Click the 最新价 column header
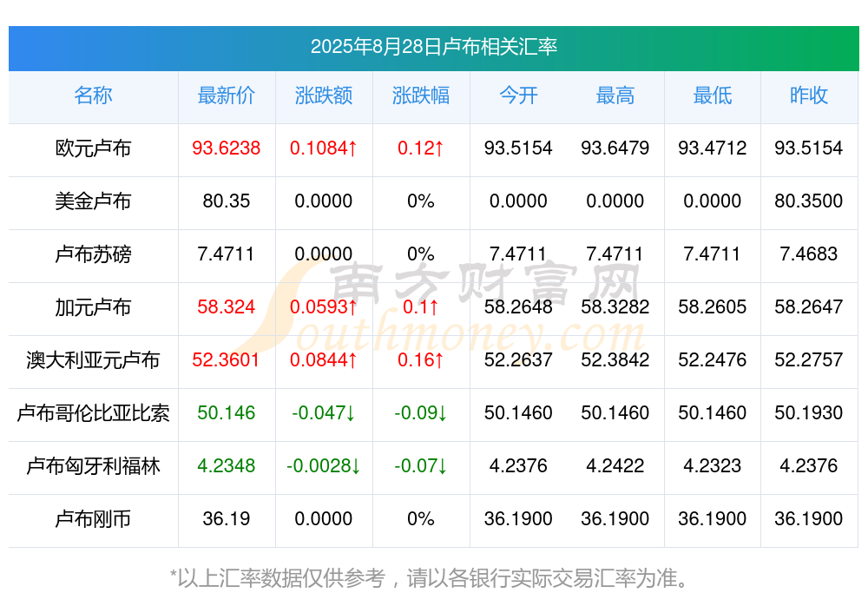This screenshot has height=606, width=868. pyautogui.click(x=227, y=96)
